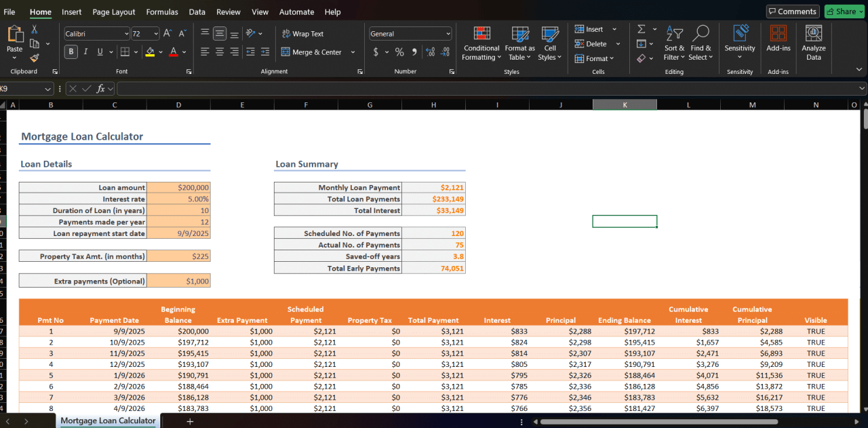Toggle Underline formatting

pyautogui.click(x=100, y=52)
